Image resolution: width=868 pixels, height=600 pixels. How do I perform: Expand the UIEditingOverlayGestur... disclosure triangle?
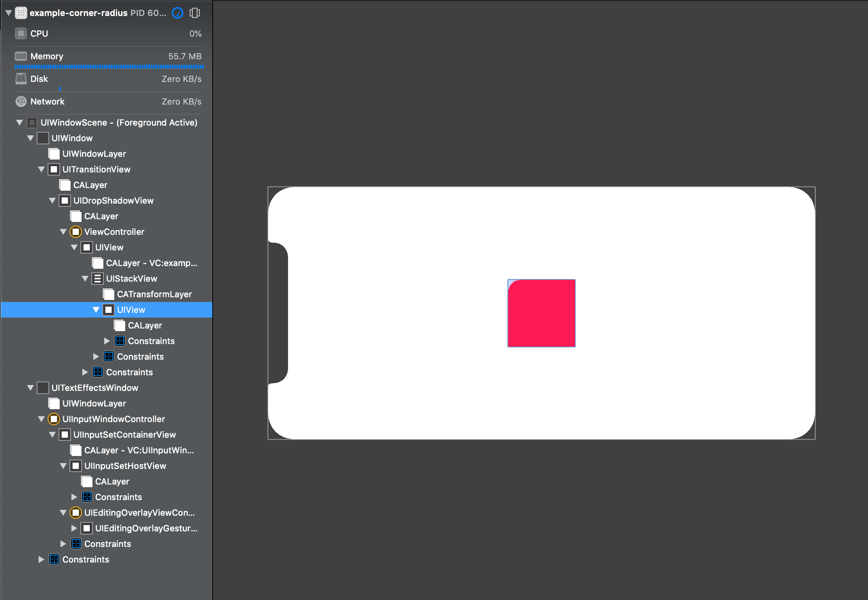[x=74, y=528]
